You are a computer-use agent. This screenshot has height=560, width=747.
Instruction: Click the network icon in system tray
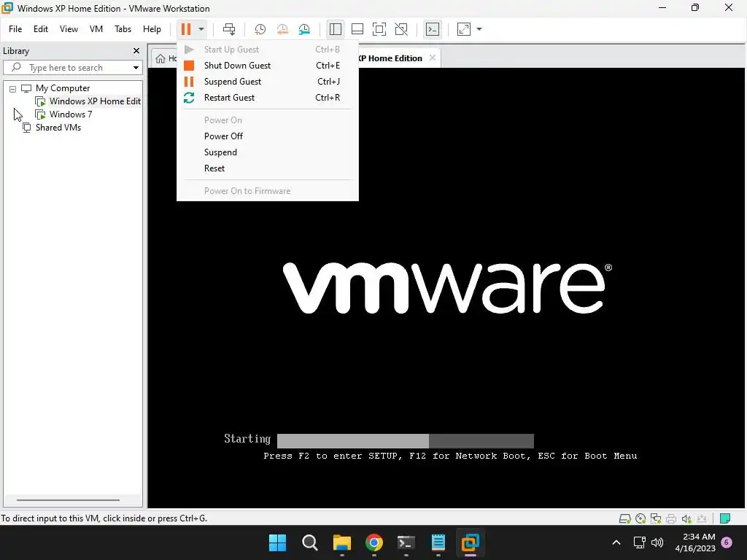click(x=639, y=542)
